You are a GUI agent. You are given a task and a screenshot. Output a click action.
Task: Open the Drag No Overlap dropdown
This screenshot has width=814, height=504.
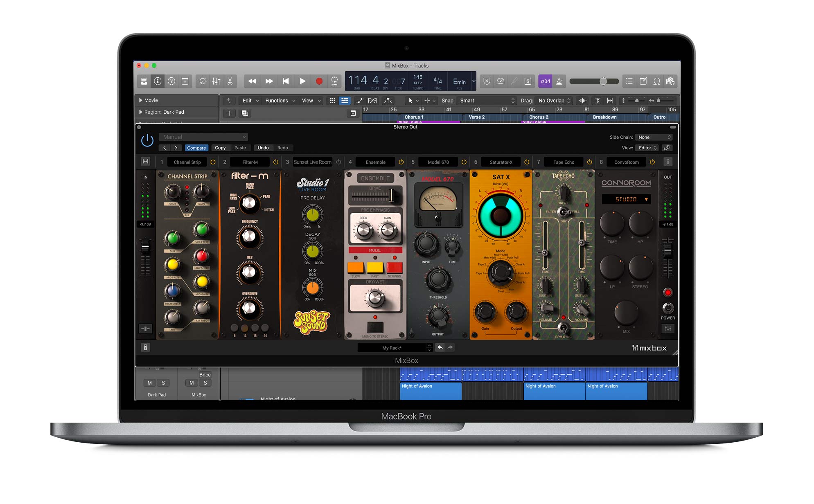click(x=553, y=101)
